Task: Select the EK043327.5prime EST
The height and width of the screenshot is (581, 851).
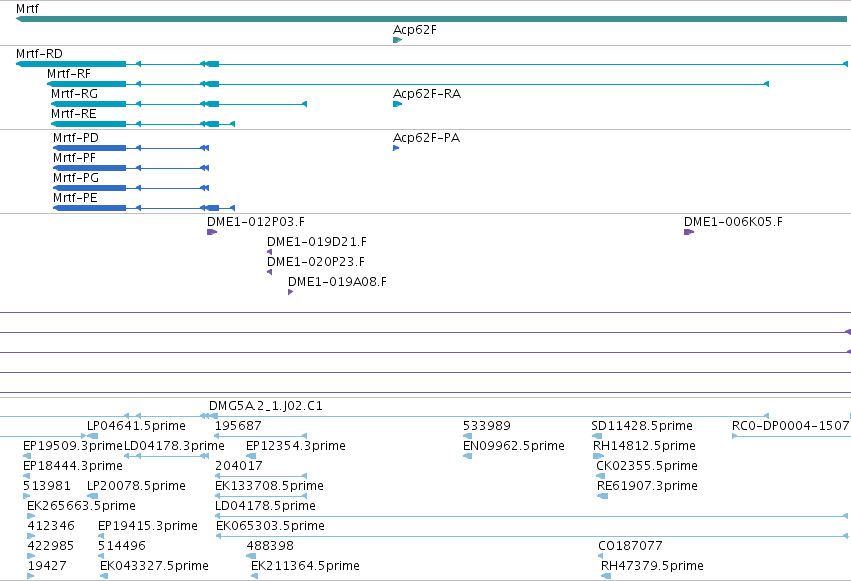Action: point(154,566)
